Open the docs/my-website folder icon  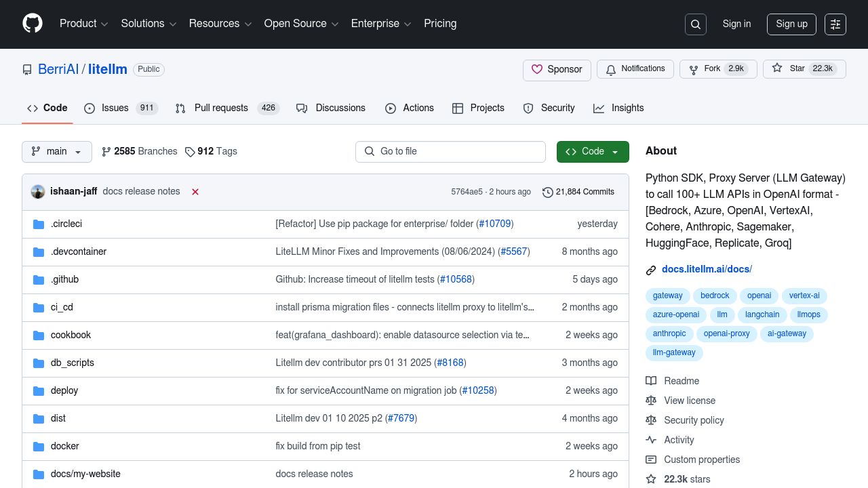(x=39, y=474)
